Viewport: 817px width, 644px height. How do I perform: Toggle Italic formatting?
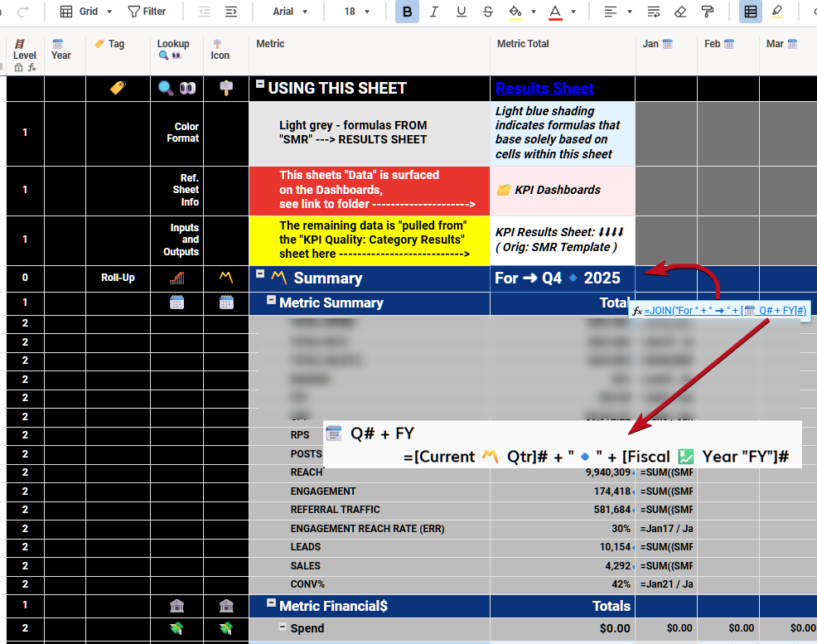tap(433, 12)
